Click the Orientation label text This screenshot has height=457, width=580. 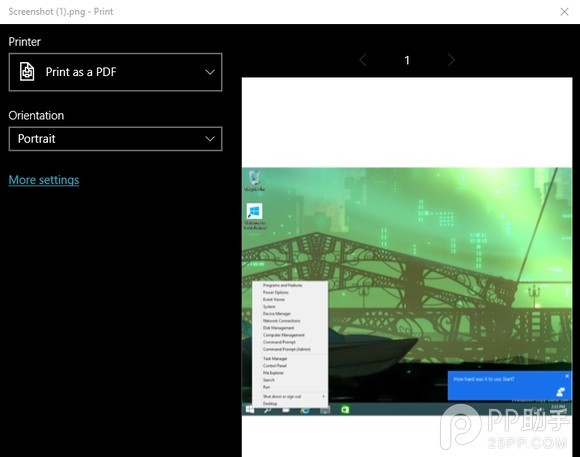click(36, 115)
